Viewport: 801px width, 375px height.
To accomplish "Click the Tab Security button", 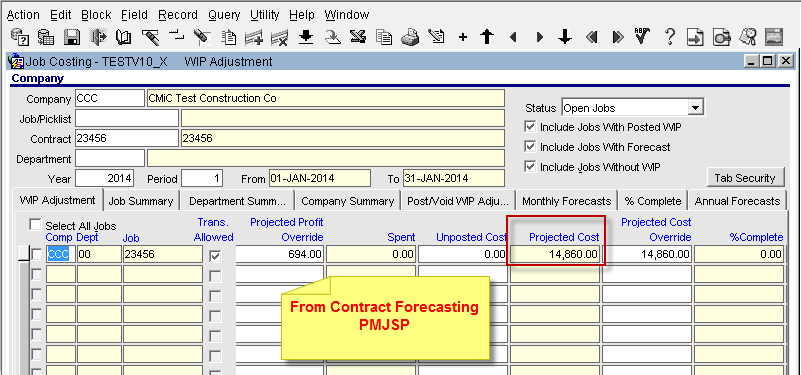I will pyautogui.click(x=745, y=178).
